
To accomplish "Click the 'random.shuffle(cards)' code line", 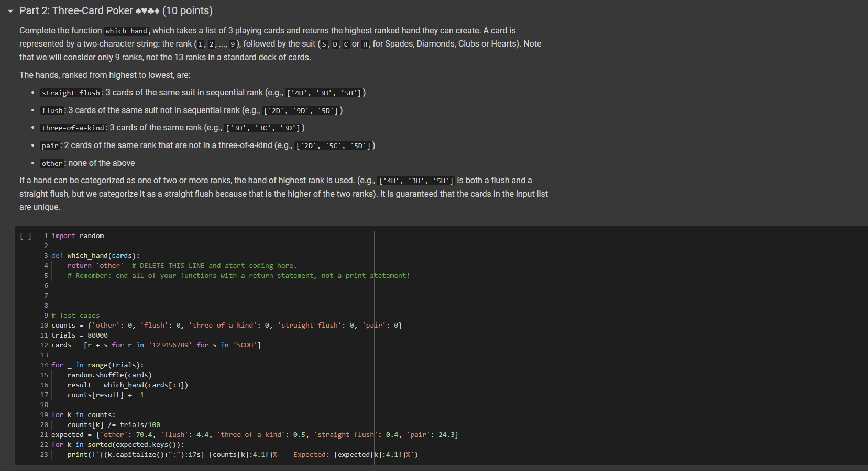I will 109,375.
